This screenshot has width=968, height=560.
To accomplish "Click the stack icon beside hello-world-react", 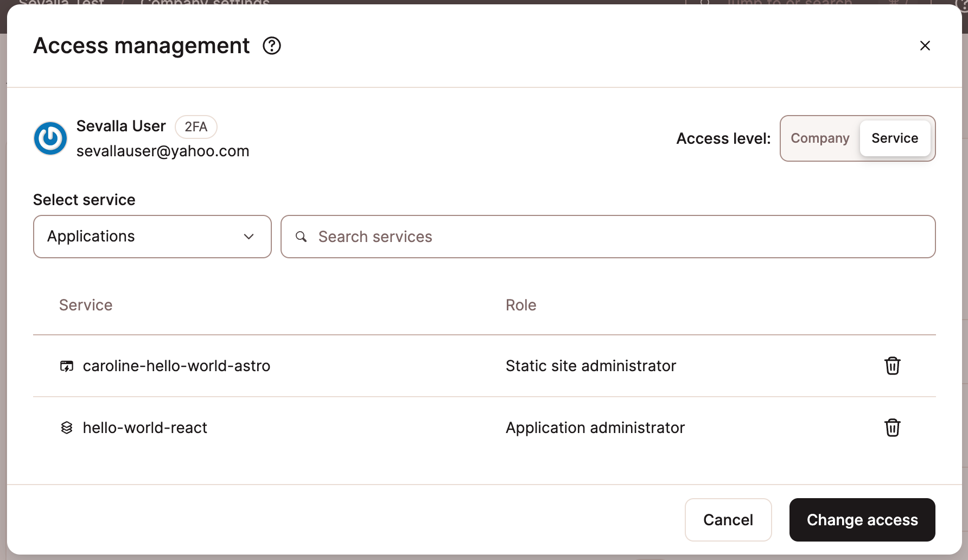I will 66,428.
